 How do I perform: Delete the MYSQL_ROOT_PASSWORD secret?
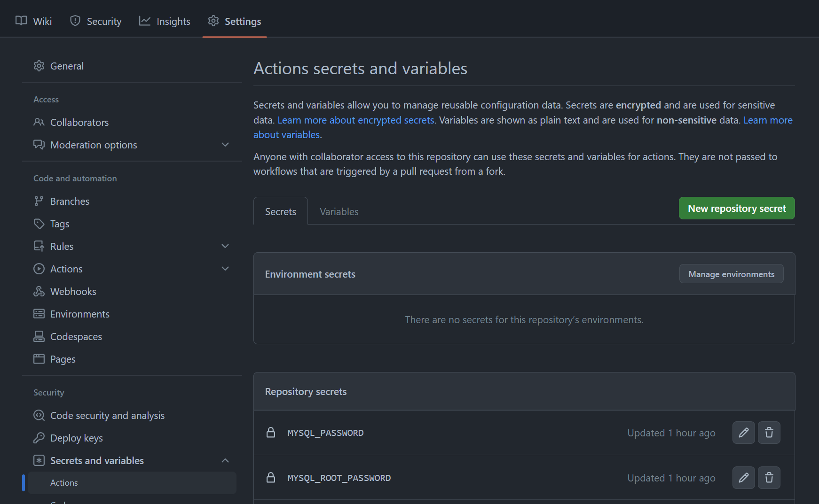coord(769,478)
